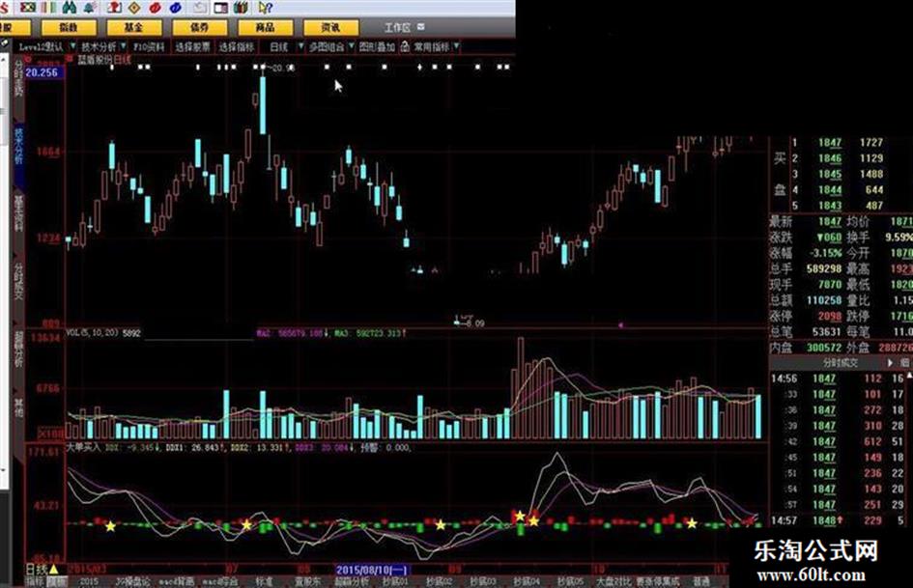The height and width of the screenshot is (588, 913).
Task: Open the help pointer question icon
Action: point(265,8)
